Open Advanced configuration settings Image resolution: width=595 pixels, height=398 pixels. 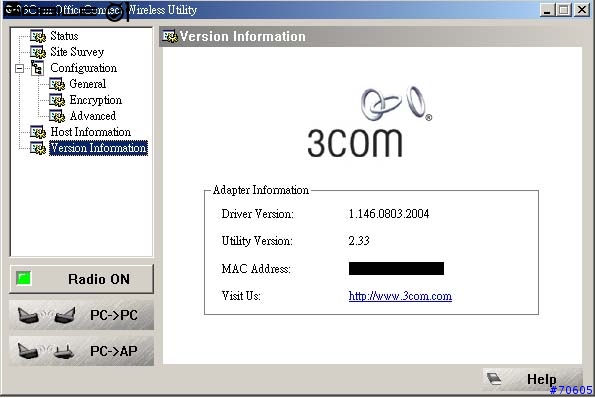(93, 116)
